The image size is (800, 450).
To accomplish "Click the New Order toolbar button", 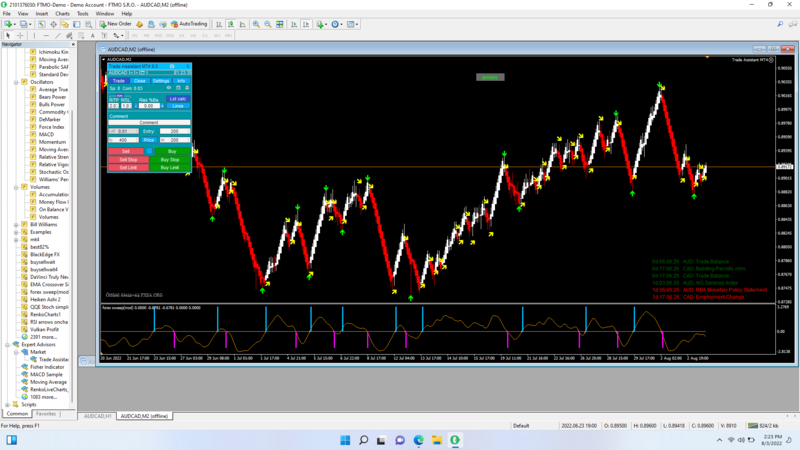I will [115, 24].
